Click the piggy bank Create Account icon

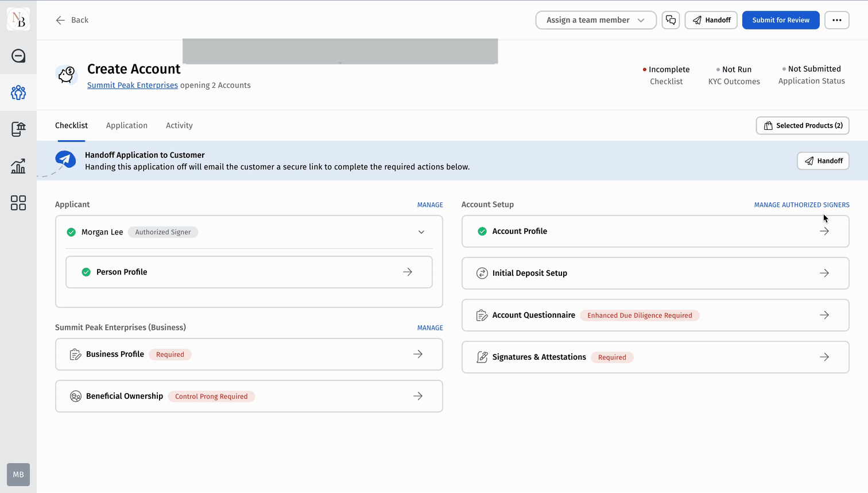(67, 74)
